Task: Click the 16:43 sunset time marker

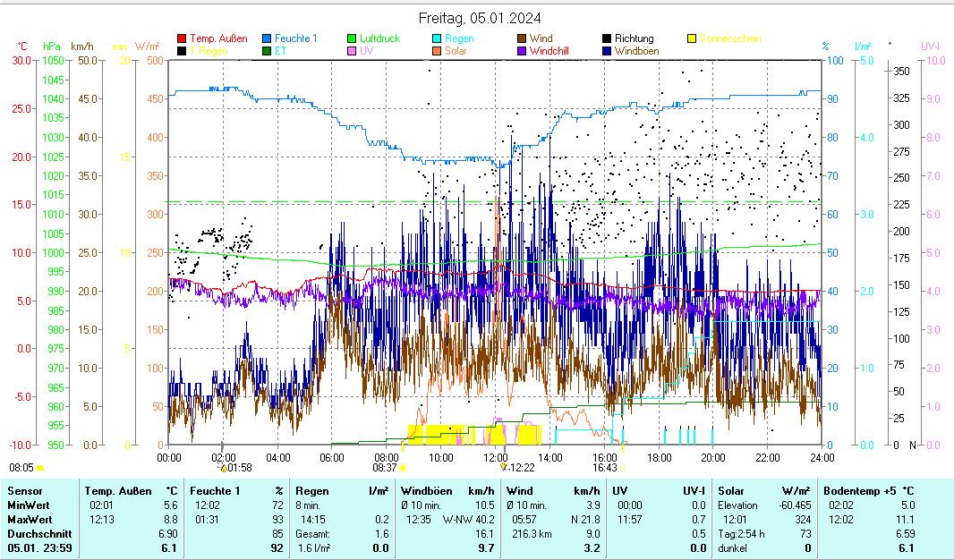Action: (x=606, y=467)
